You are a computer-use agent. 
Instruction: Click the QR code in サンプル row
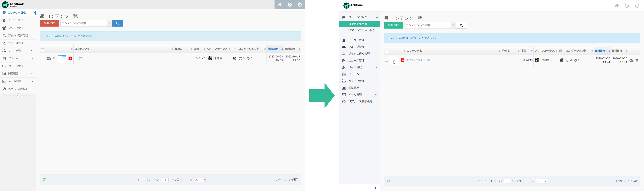pyautogui.click(x=210, y=58)
